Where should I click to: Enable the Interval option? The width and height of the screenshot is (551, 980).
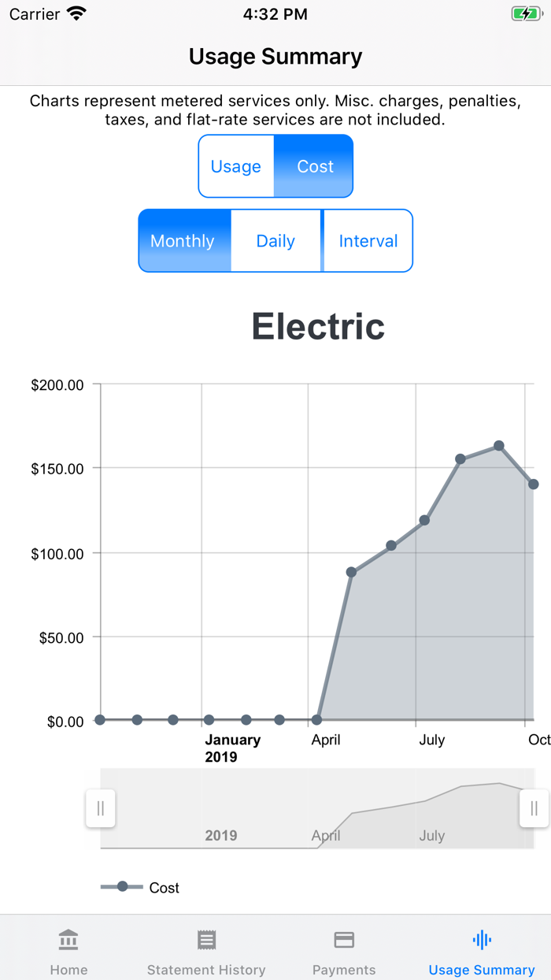click(x=368, y=240)
